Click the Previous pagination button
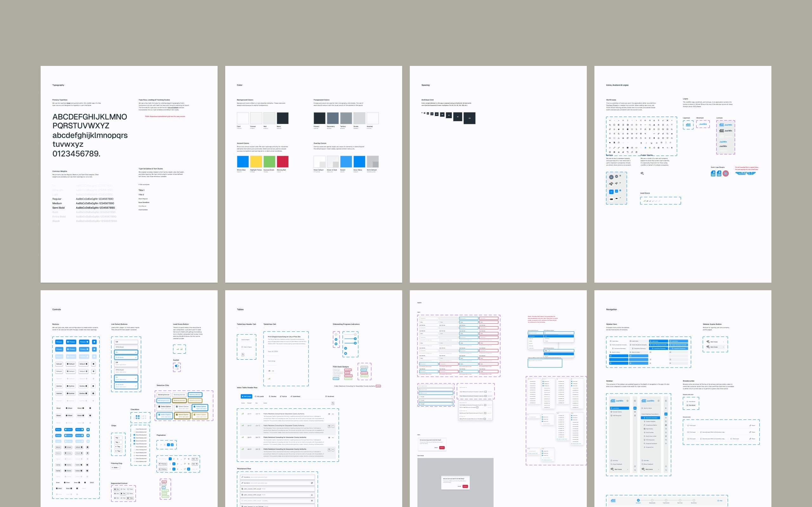 click(x=163, y=464)
